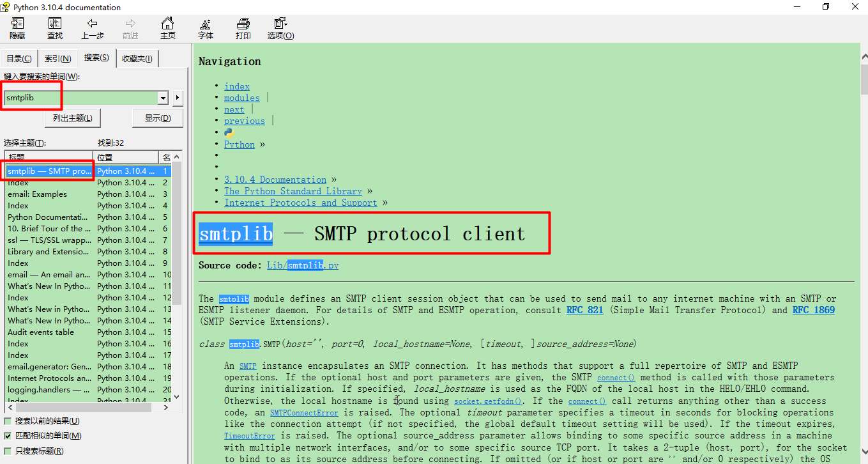Open the Lib/smtplib.py source link
The width and height of the screenshot is (868, 464).
[x=303, y=265]
